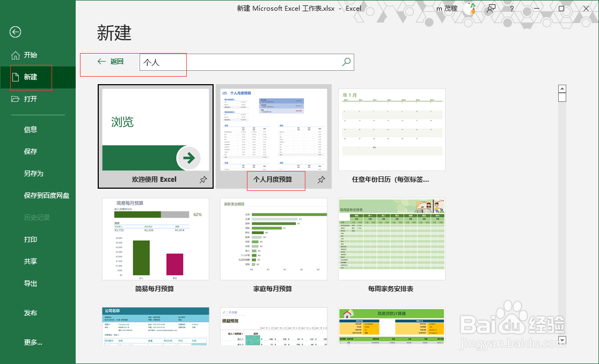Viewport: 599px width, 364px height.
Task: Click the 开始 home icon
Action: 15,55
